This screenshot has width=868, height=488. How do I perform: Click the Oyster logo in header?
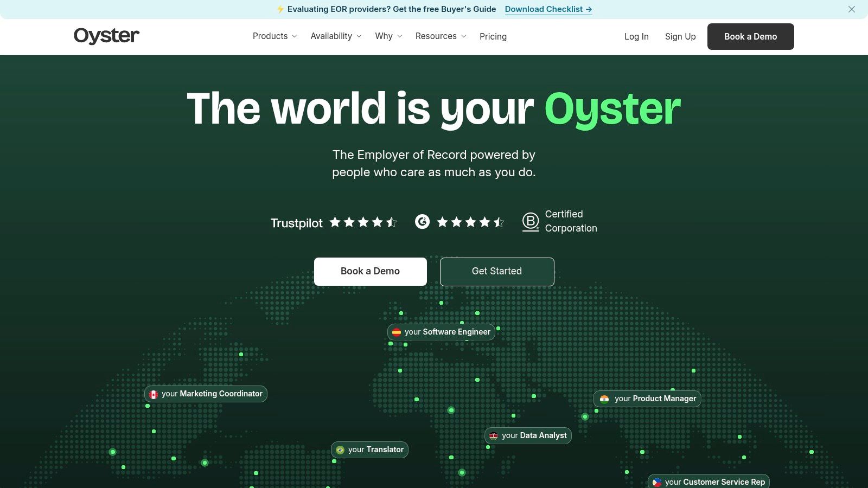(106, 36)
